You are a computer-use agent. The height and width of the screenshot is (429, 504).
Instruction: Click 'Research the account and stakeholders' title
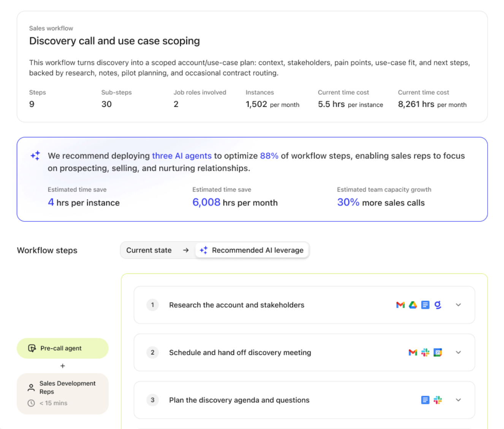coord(237,305)
